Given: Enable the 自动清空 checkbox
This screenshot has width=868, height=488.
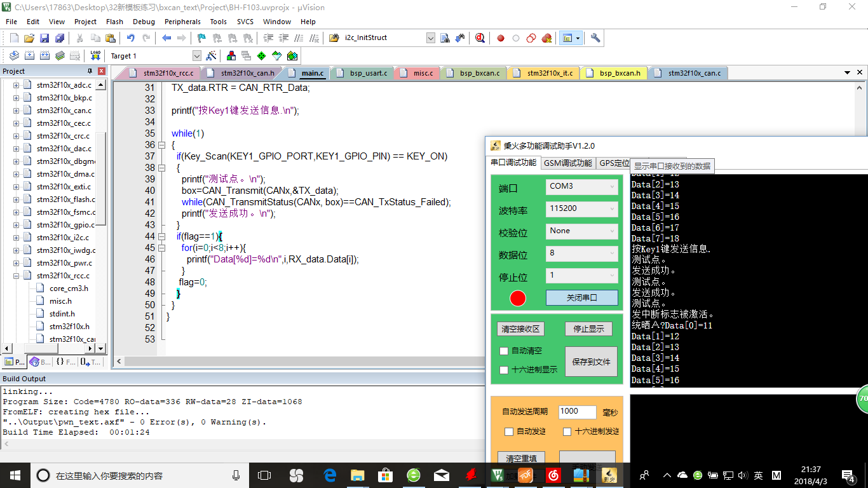Looking at the screenshot, I should click(504, 351).
